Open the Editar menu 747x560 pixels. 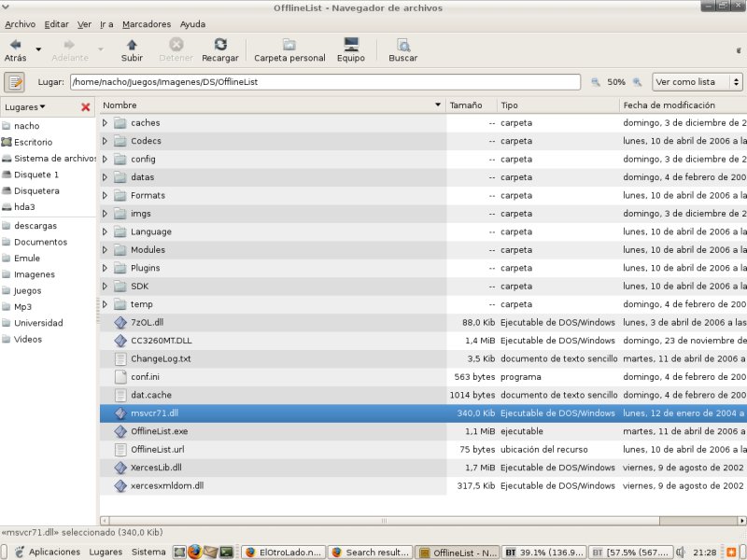click(56, 23)
